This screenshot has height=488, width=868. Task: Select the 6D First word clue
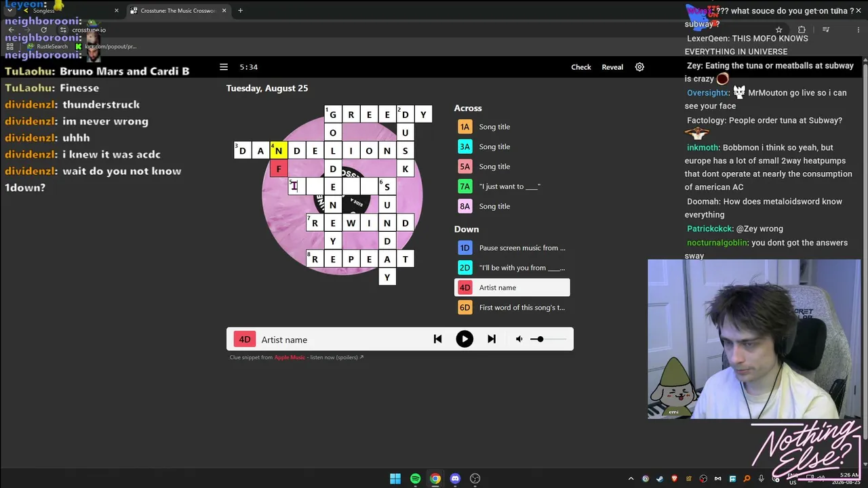[512, 308]
